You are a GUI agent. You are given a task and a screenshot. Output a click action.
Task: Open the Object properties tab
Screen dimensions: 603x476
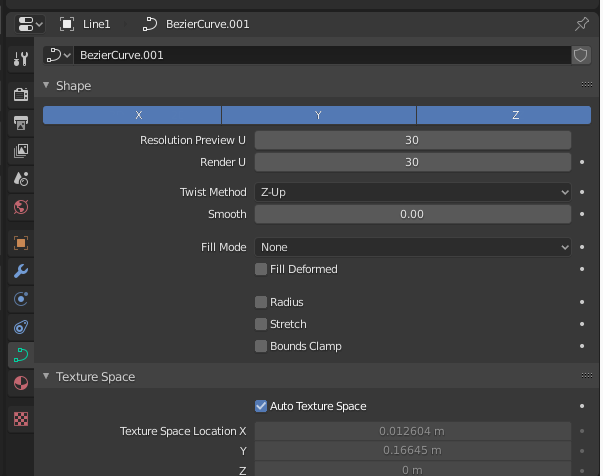21,243
